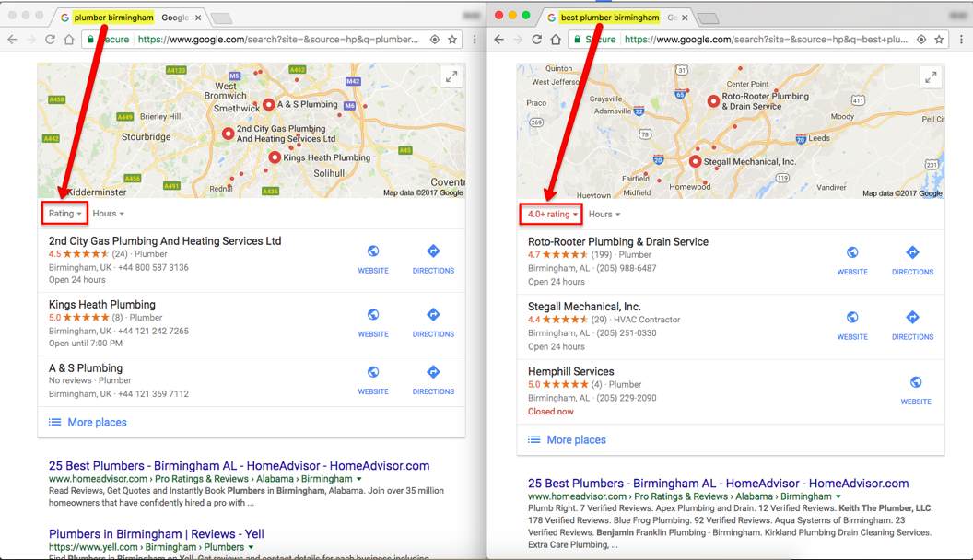Open Roto-Rooter Plumbing & Drain Service listing
973x560 pixels.
(618, 242)
